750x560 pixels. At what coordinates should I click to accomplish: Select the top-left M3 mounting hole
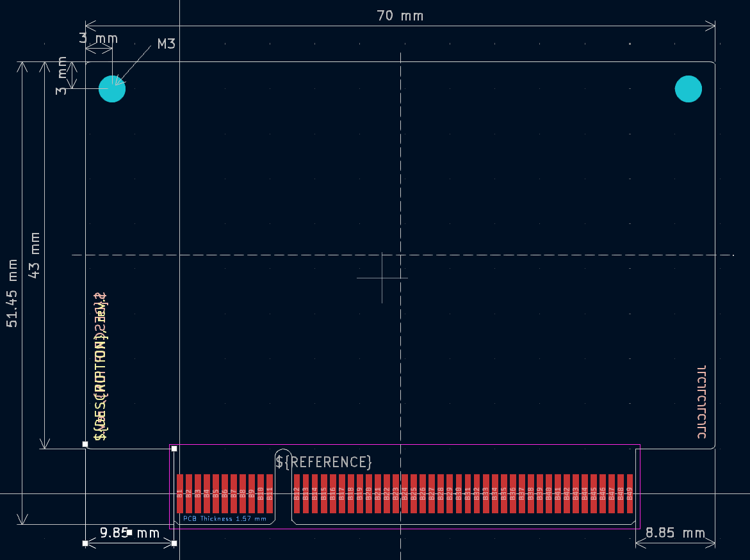tap(112, 89)
